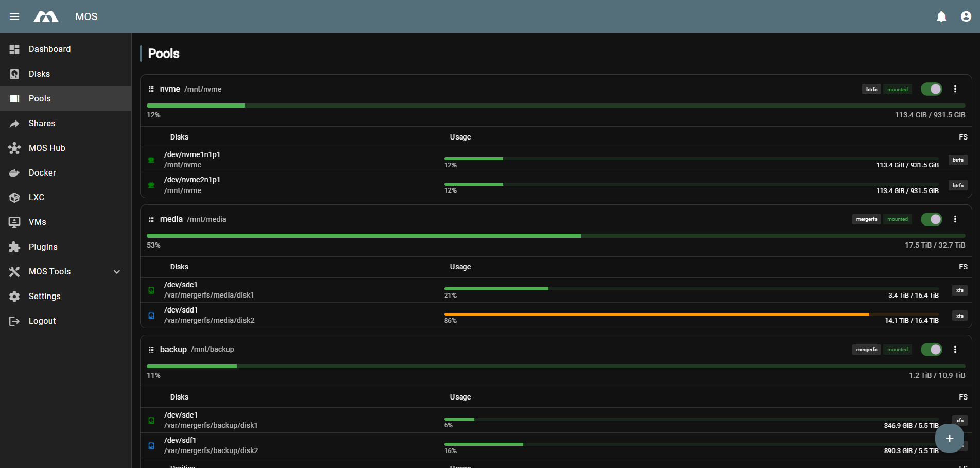Image resolution: width=980 pixels, height=468 pixels.
Task: Turn off the media pool toggle
Action: click(932, 219)
